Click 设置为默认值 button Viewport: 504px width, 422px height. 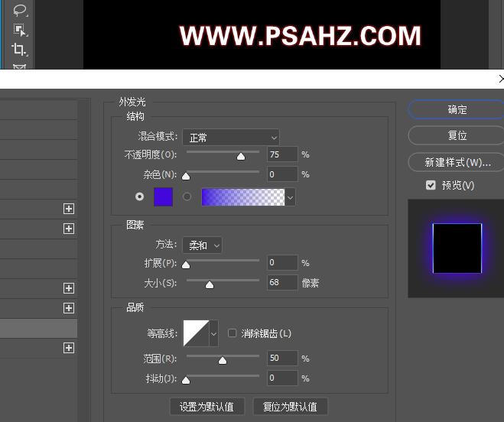[x=207, y=407]
